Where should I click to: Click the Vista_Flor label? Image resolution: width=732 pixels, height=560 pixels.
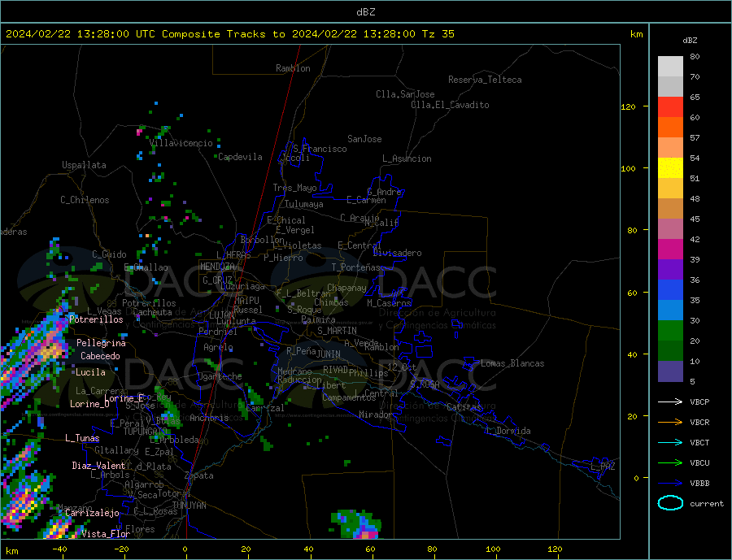pyautogui.click(x=106, y=534)
